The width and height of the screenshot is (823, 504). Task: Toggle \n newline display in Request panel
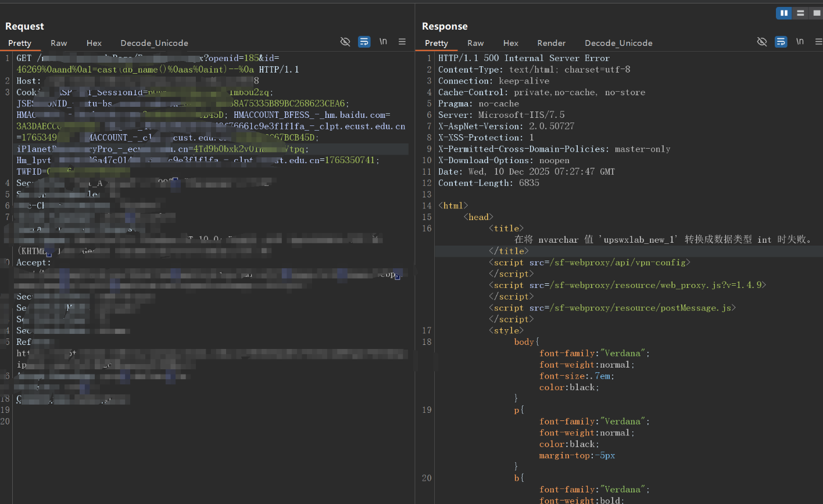click(x=384, y=42)
